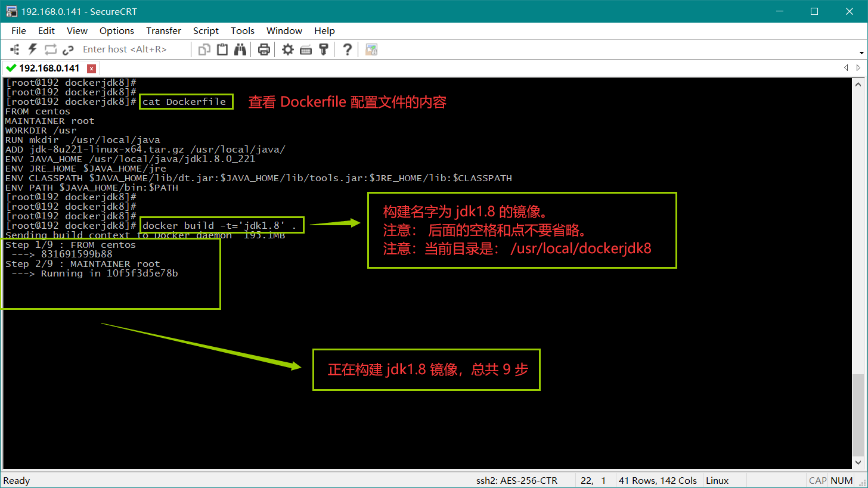Click the Public Key Assistant key icon

coord(324,49)
